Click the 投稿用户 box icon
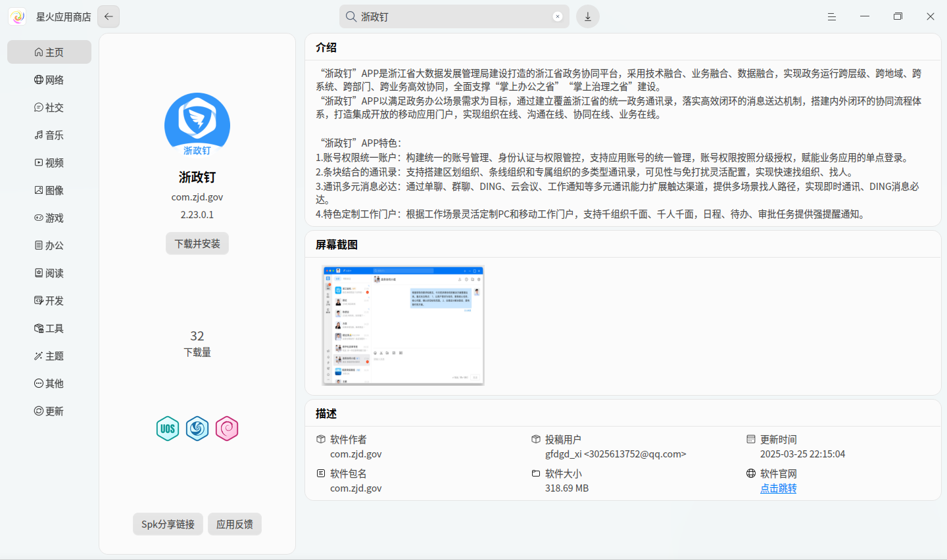The width and height of the screenshot is (947, 560). tap(536, 439)
